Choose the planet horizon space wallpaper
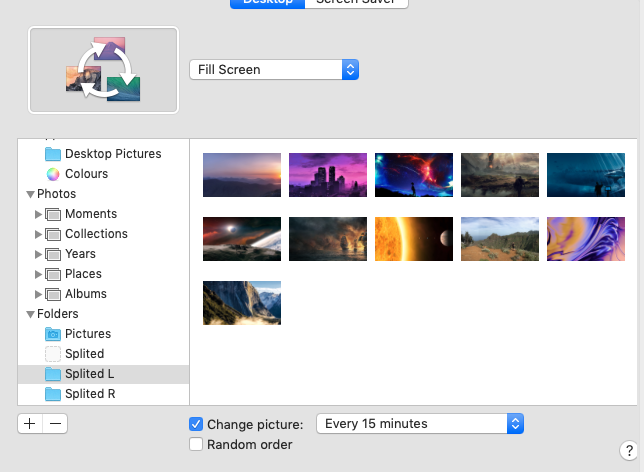The width and height of the screenshot is (644, 472). click(x=242, y=239)
